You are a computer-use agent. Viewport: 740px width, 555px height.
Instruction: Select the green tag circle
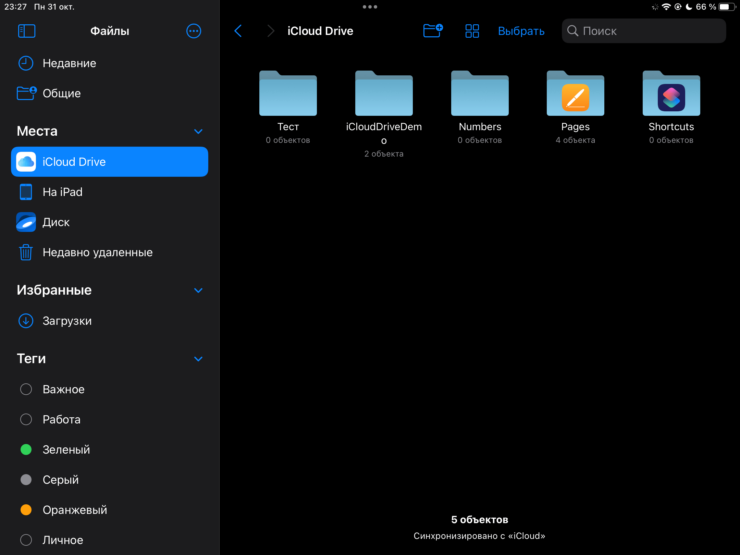click(26, 450)
